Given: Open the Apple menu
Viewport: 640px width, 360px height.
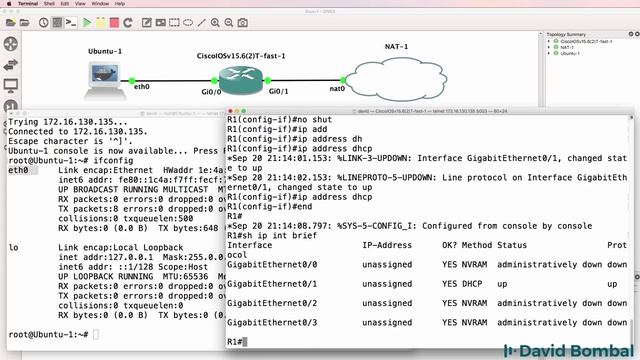Looking at the screenshot, I should pyautogui.click(x=9, y=4).
